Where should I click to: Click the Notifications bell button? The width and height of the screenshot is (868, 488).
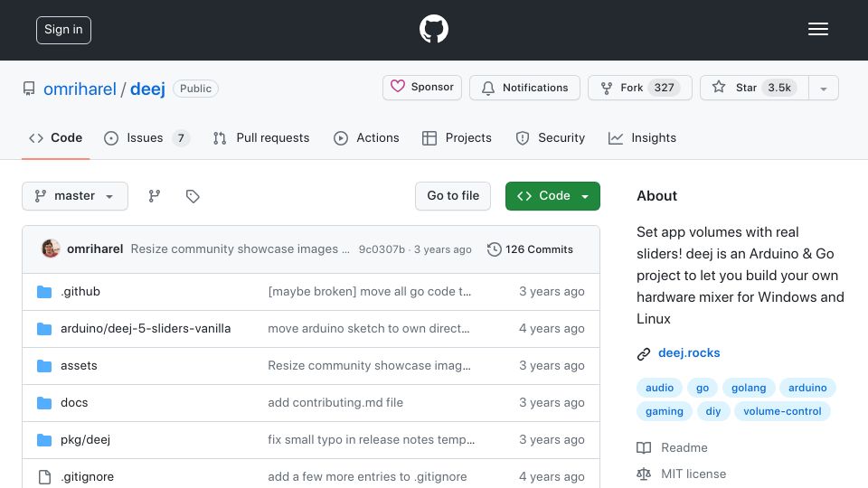[524, 88]
